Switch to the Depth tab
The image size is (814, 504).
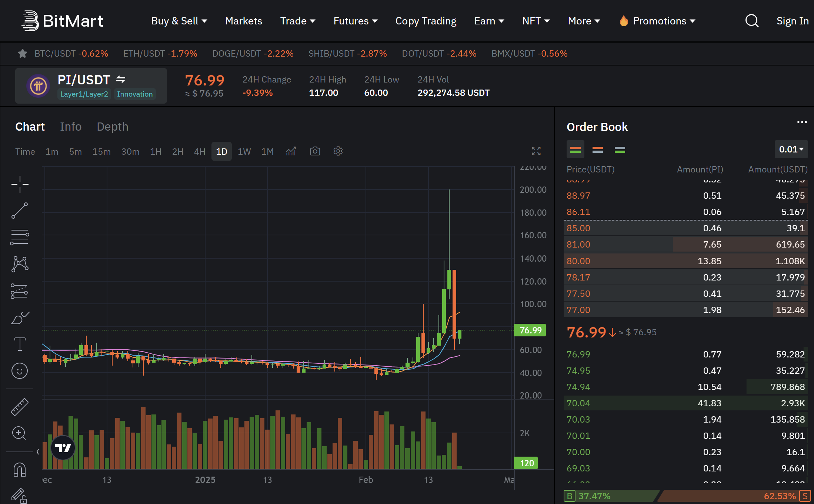(x=113, y=127)
